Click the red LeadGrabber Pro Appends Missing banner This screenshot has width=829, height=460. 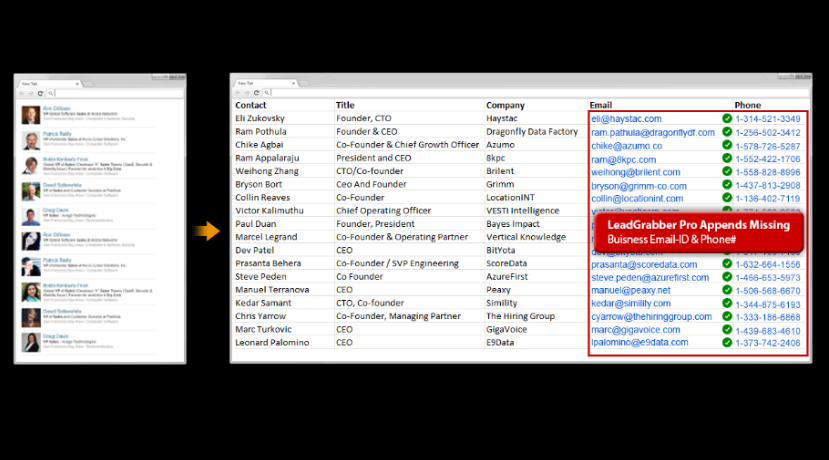coord(698,232)
